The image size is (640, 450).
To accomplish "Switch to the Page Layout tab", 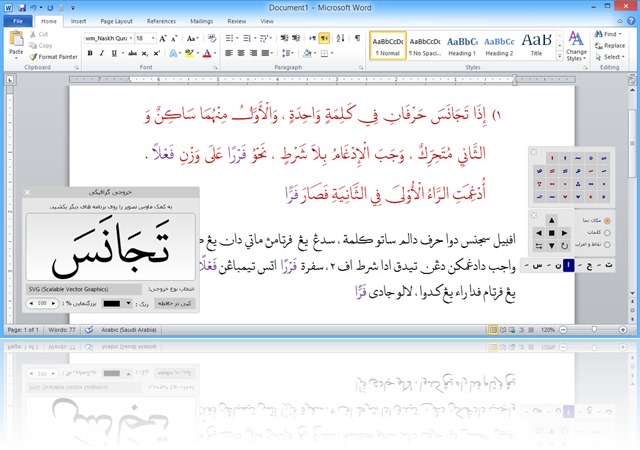I will coord(116,20).
